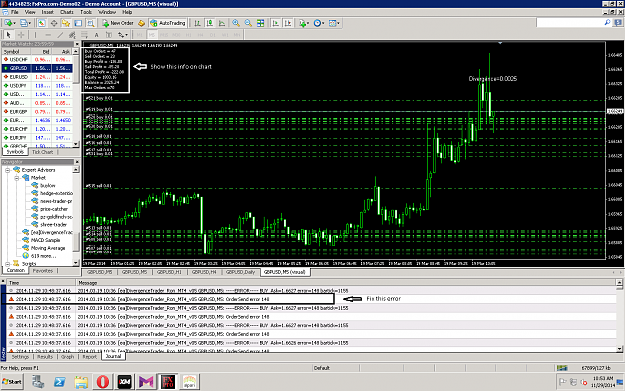Viewport: 625px width, 391px height.
Task: Click '619 more...' in Navigator
Action: pos(43,256)
